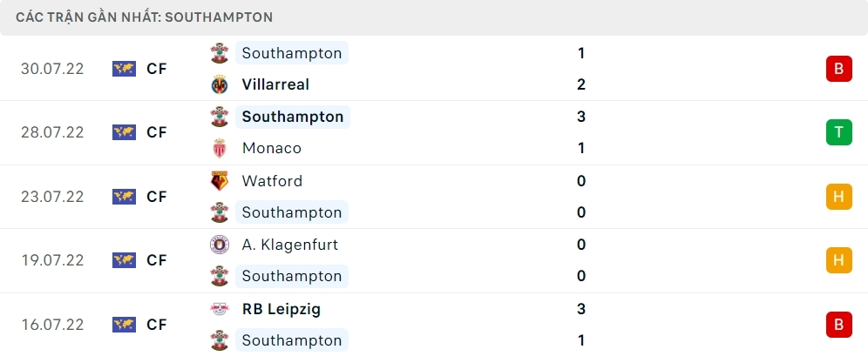
Task: Click red B badge for RB Leipzig match
Action: [838, 325]
